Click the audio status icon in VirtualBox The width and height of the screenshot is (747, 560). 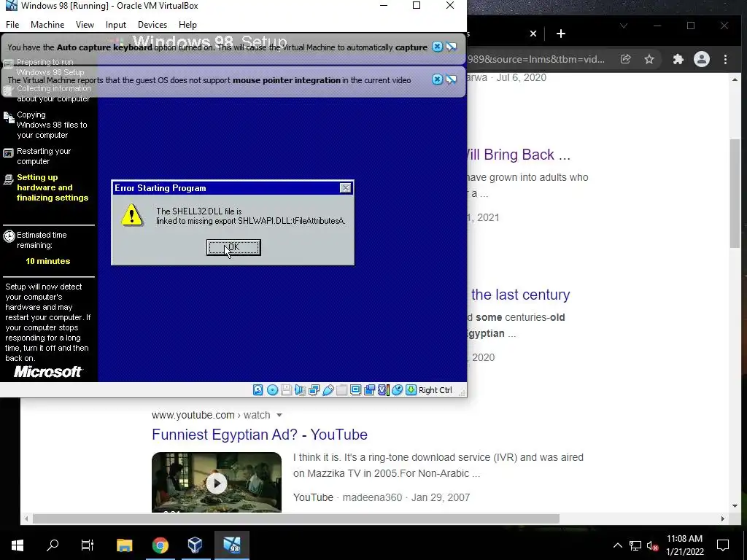[300, 390]
